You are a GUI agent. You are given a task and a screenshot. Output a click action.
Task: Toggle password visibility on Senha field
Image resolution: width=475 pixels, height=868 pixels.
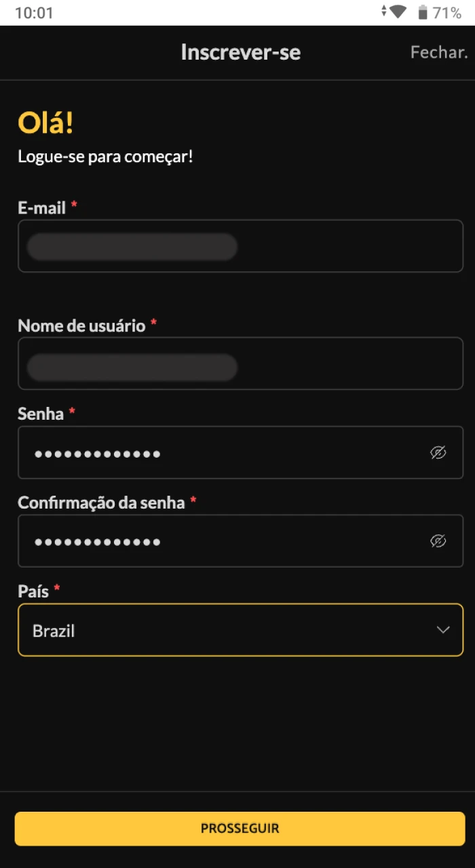point(439,452)
